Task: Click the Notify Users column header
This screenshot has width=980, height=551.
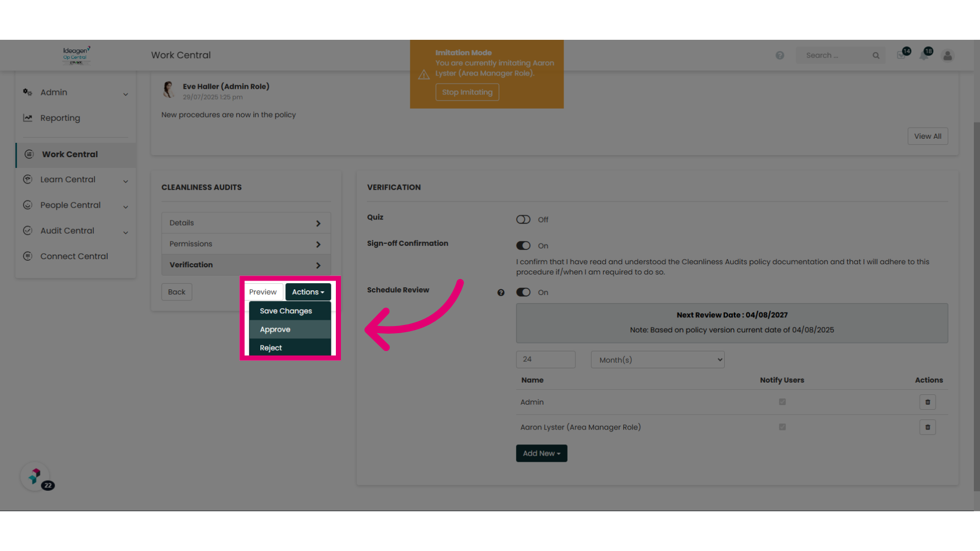Action: click(x=782, y=380)
